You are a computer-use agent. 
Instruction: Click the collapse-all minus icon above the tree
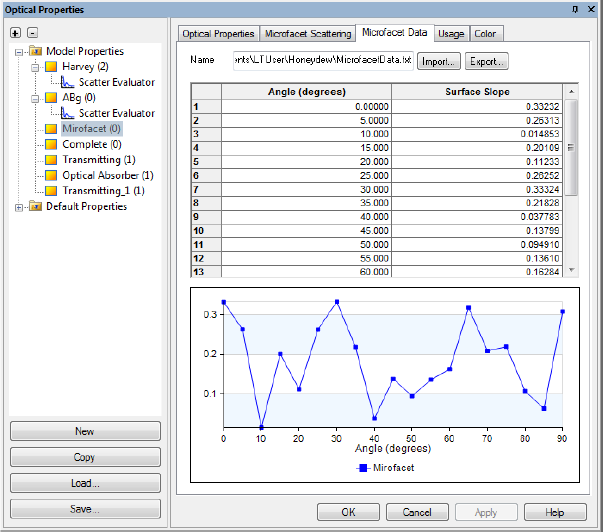(x=32, y=33)
